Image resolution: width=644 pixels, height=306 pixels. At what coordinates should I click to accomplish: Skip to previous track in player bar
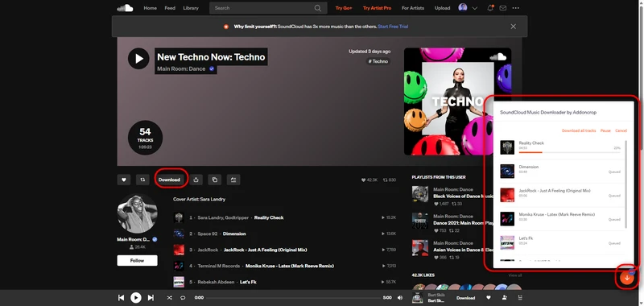[122, 298]
